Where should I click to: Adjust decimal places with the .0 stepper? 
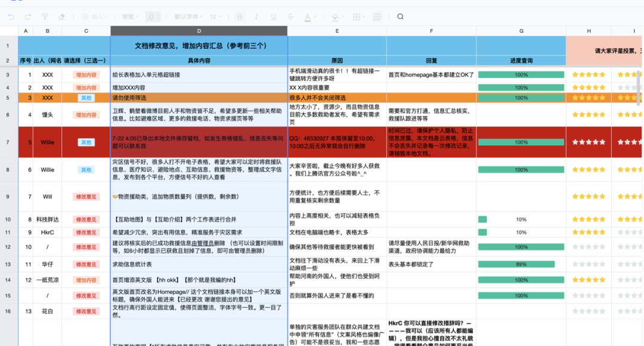pos(153,17)
